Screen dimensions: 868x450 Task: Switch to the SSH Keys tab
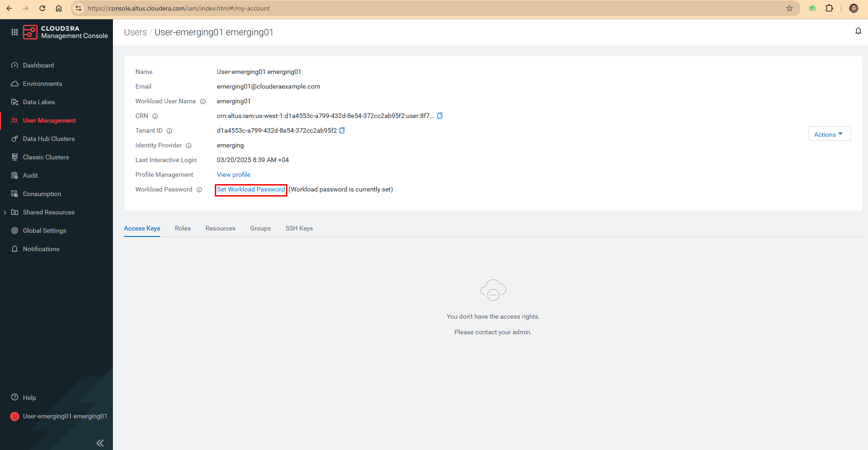[299, 228]
